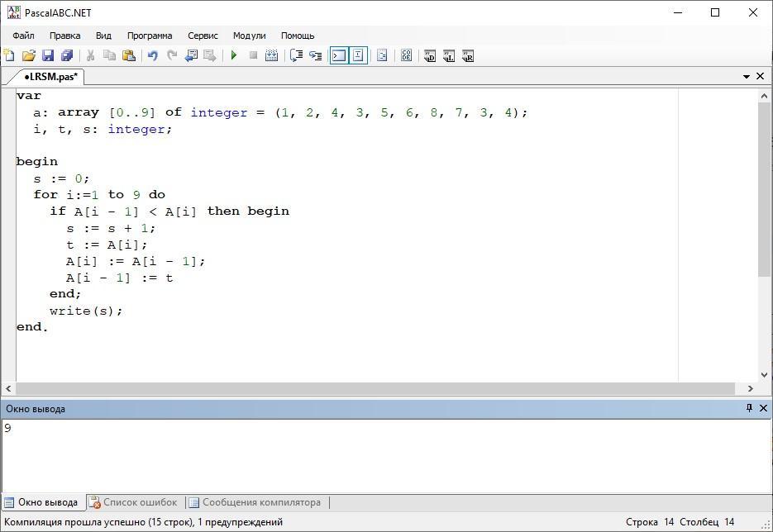Save all open files
Viewport: 773px width, 532px height.
click(x=67, y=55)
